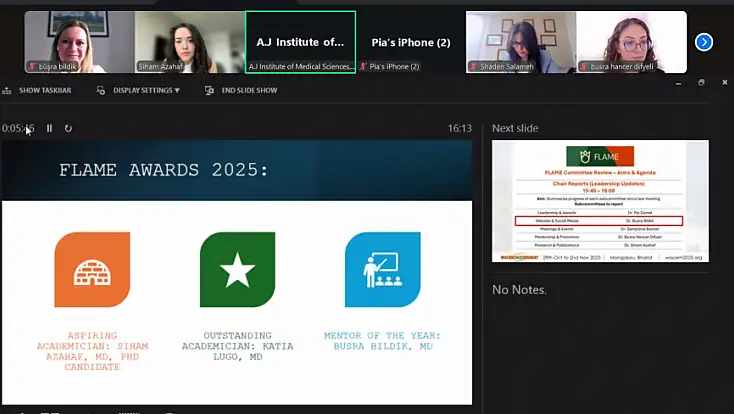Pause the presentation timer
Image resolution: width=734 pixels, height=414 pixels.
click(x=49, y=128)
